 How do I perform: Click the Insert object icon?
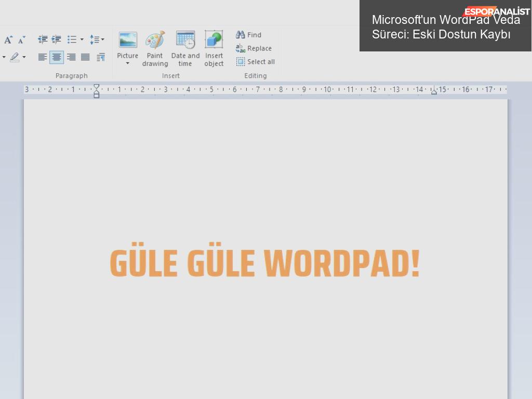click(214, 49)
